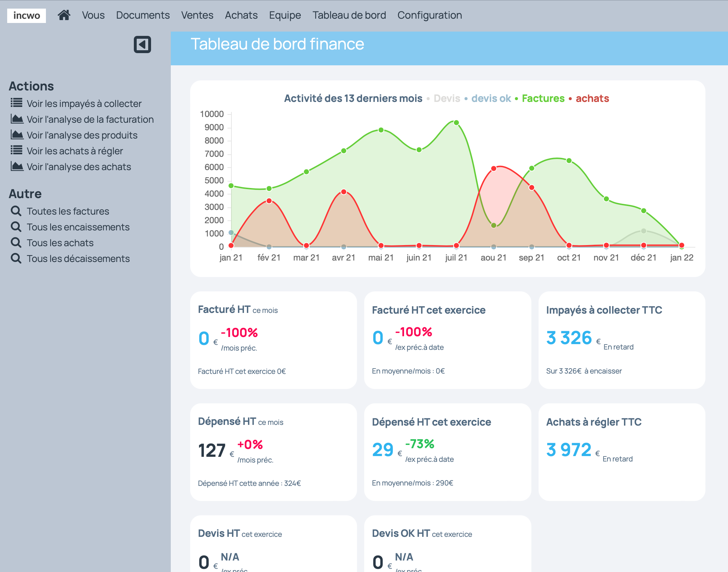The height and width of the screenshot is (572, 728).
Task: Click the list icon beside impayés à collecter
Action: tap(17, 103)
